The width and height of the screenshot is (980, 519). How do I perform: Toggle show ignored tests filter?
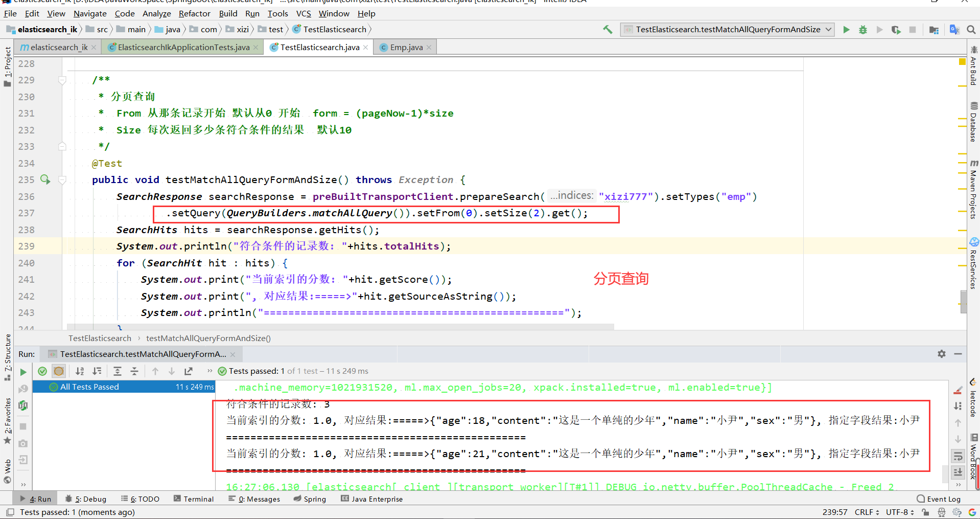coord(59,371)
